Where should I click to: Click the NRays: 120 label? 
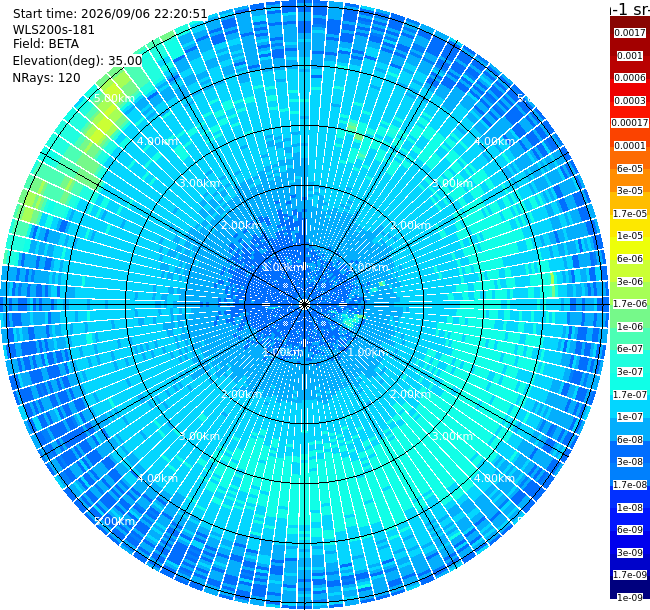point(46,77)
